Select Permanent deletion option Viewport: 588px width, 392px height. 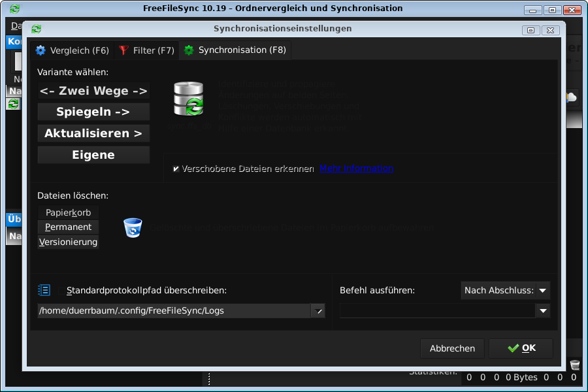(68, 227)
